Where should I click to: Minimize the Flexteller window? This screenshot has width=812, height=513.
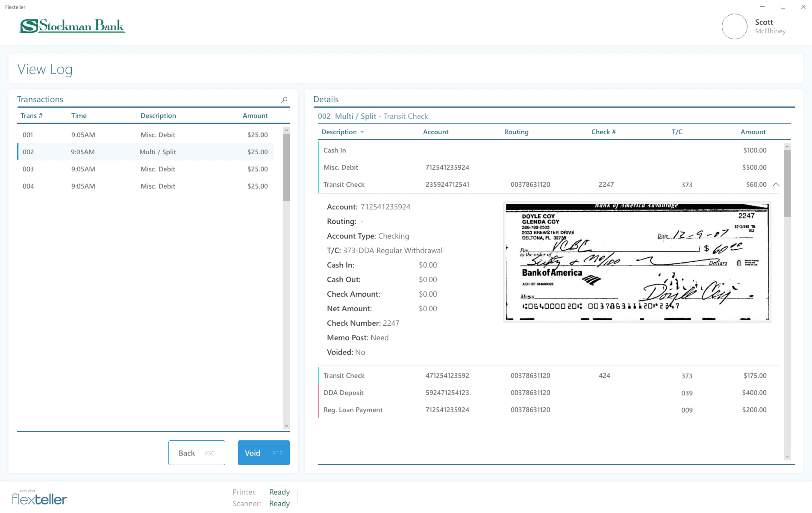[762, 7]
